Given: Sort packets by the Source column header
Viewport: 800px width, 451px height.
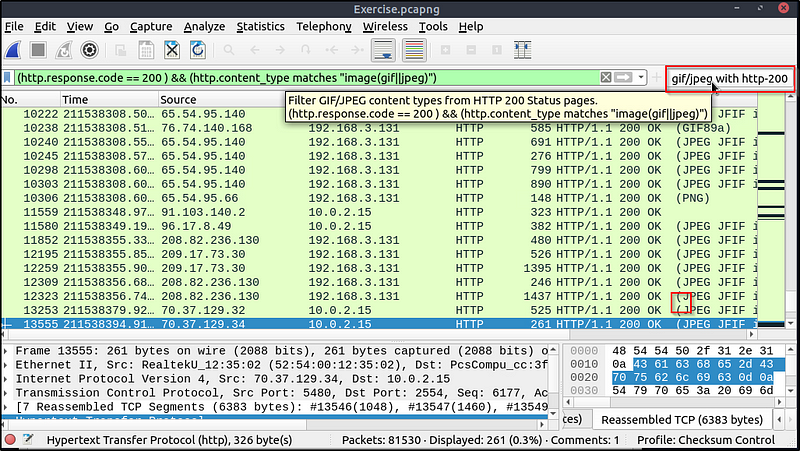Looking at the screenshot, I should coord(178,100).
